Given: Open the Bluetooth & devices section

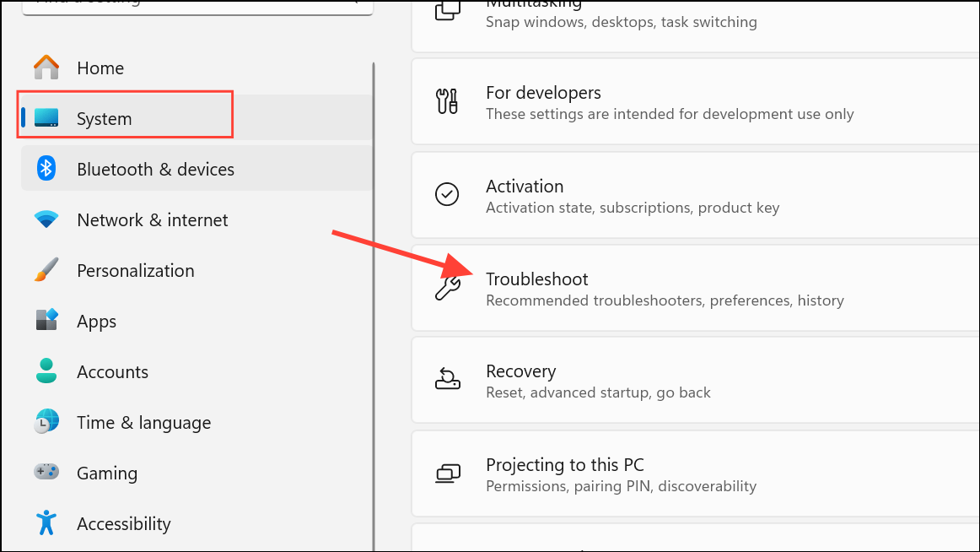Looking at the screenshot, I should pyautogui.click(x=155, y=170).
